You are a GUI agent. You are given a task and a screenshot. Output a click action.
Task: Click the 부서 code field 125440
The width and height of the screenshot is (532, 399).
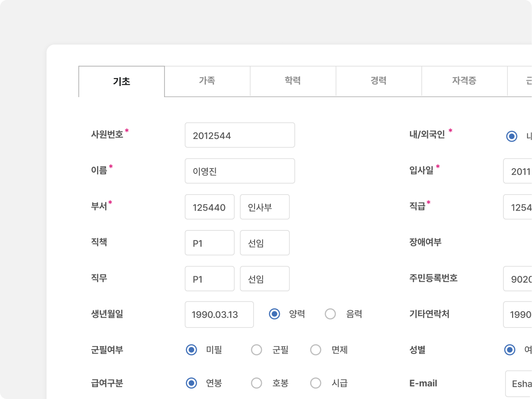click(x=210, y=207)
